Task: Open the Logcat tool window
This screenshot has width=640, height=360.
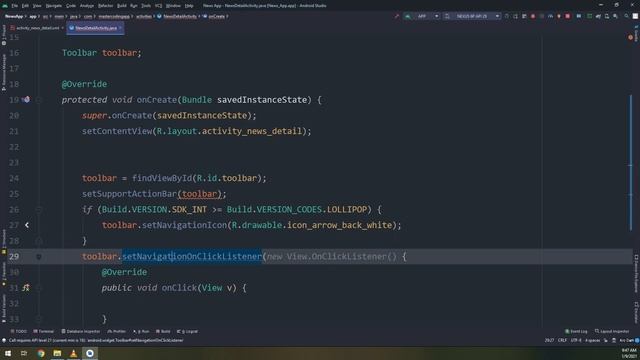Action: tap(187, 331)
